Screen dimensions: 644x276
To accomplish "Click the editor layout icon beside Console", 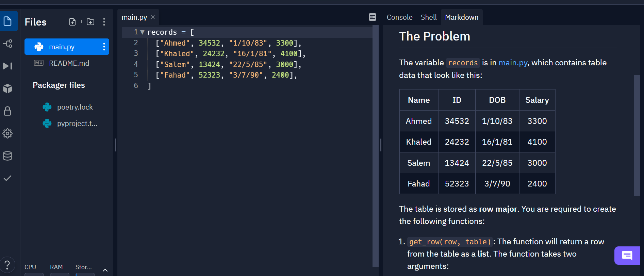I will click(373, 17).
